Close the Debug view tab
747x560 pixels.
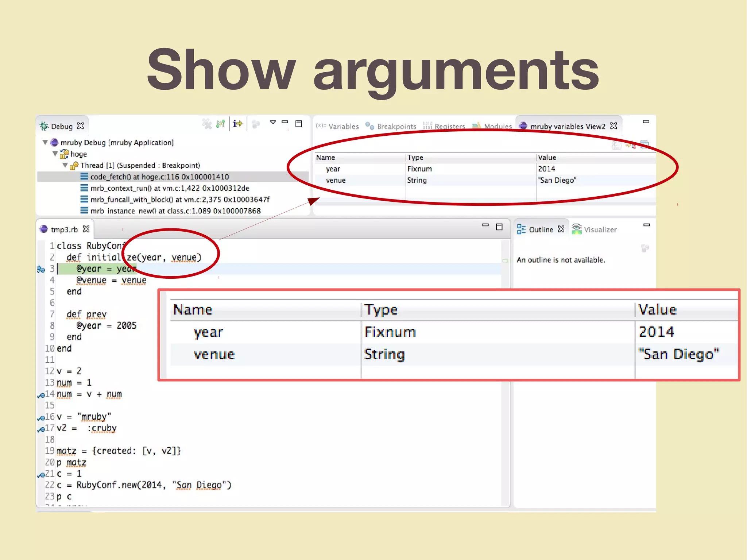click(x=81, y=126)
